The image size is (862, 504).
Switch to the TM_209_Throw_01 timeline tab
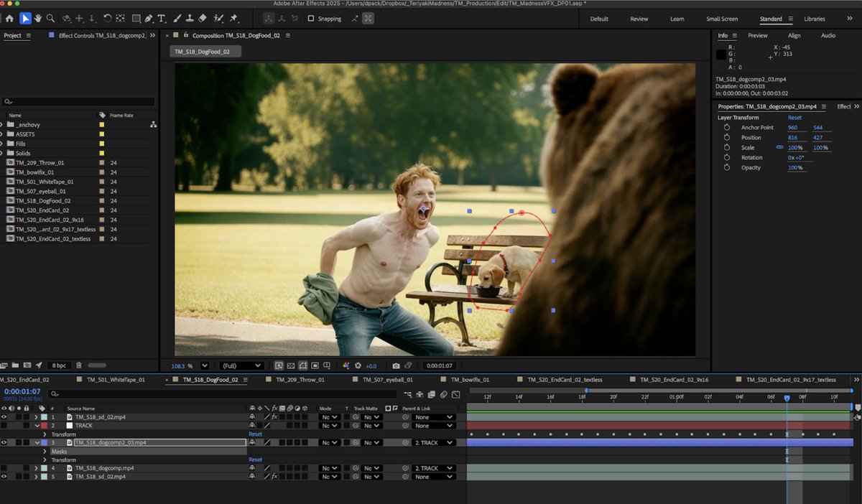300,379
